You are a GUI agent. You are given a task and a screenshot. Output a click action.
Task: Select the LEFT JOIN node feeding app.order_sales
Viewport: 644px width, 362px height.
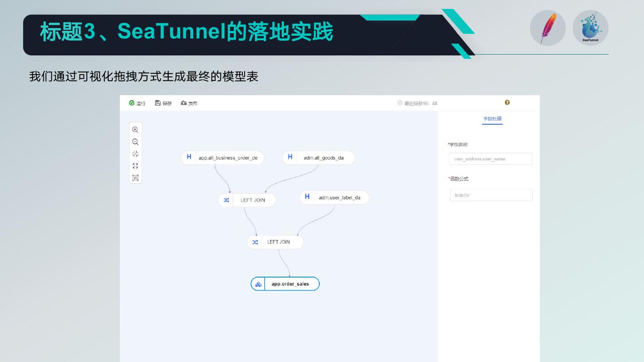275,242
